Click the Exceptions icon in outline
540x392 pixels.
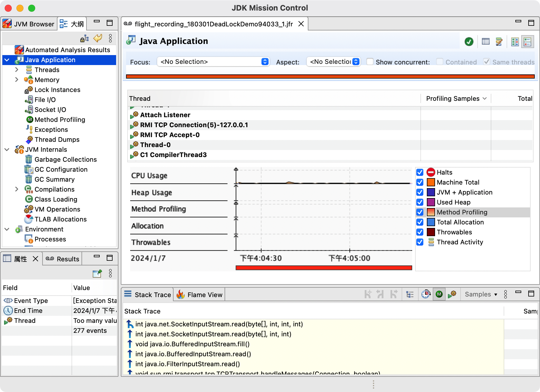29,129
